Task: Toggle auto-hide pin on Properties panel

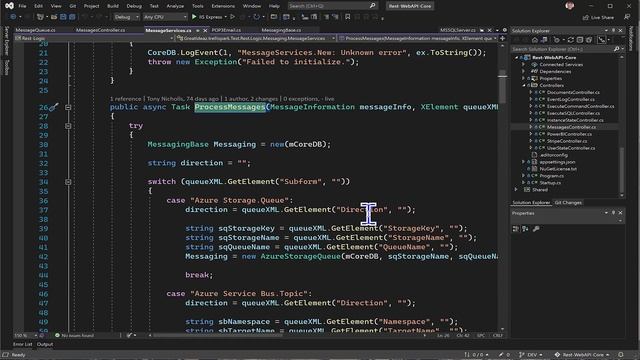Action: click(613, 213)
